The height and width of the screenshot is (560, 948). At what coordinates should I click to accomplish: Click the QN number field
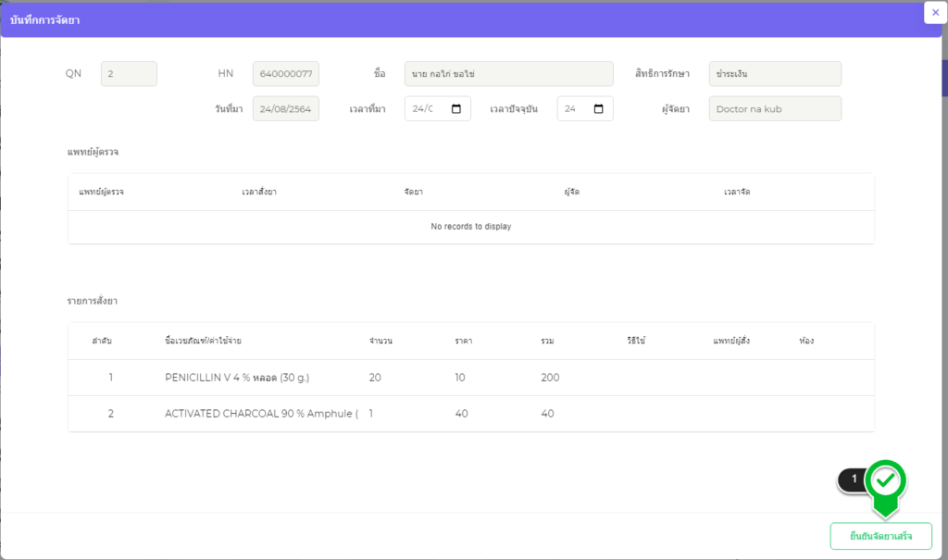pyautogui.click(x=129, y=74)
